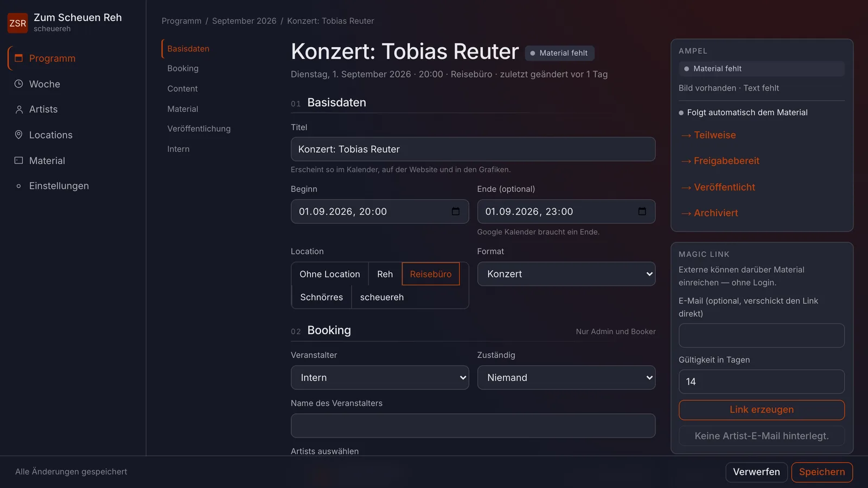
Task: Click September 2026 breadcrumb link
Action: click(x=244, y=21)
